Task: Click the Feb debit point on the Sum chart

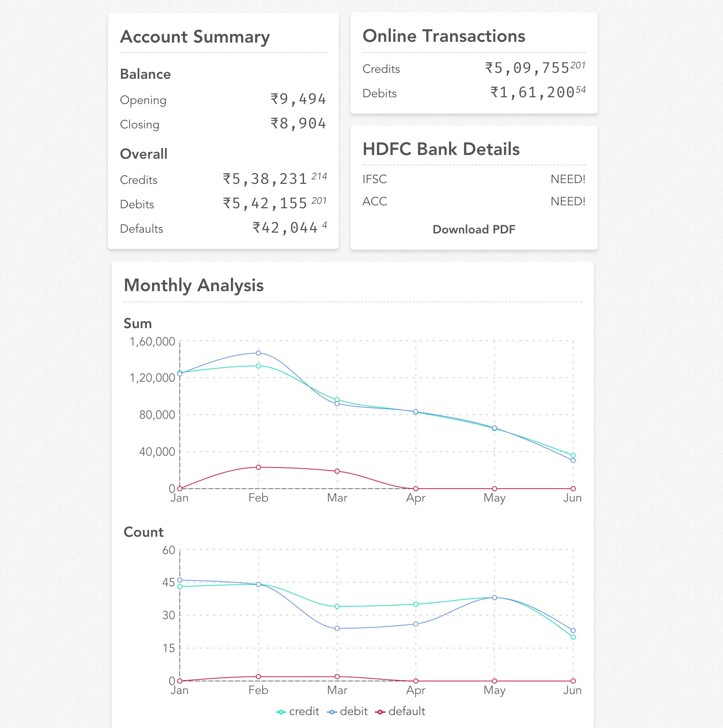Action: tap(259, 353)
